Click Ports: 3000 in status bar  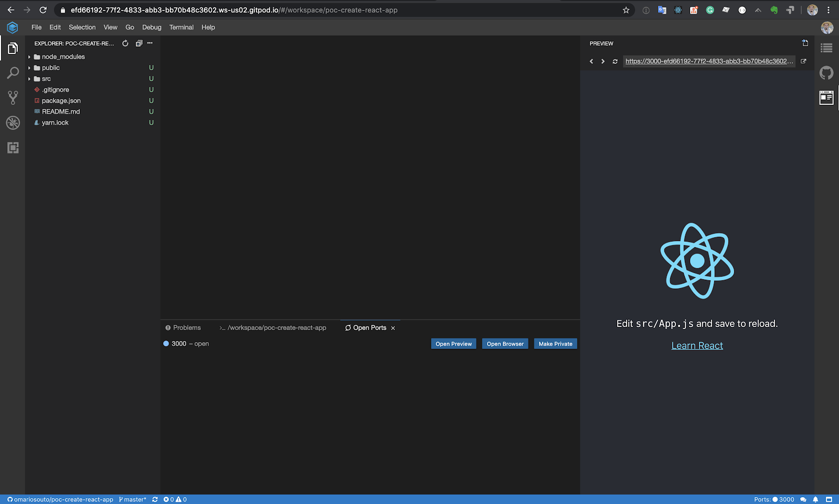coord(774,499)
